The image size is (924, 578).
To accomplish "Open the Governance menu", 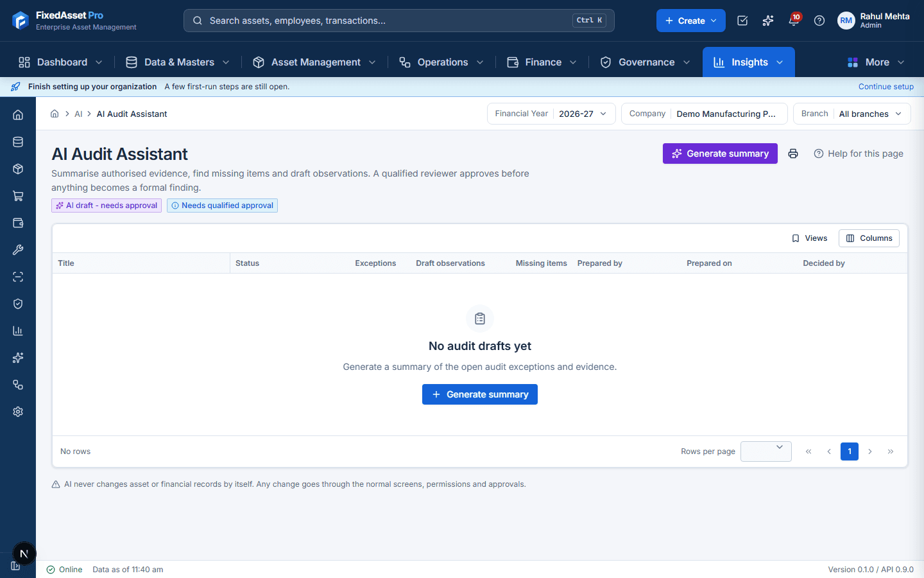I will tap(646, 62).
